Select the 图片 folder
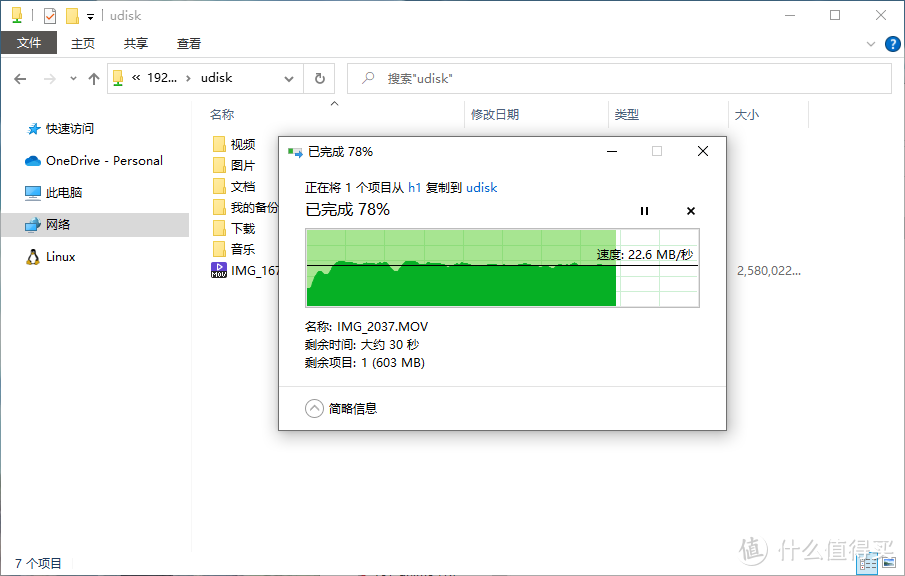The height and width of the screenshot is (576, 905). click(x=234, y=166)
